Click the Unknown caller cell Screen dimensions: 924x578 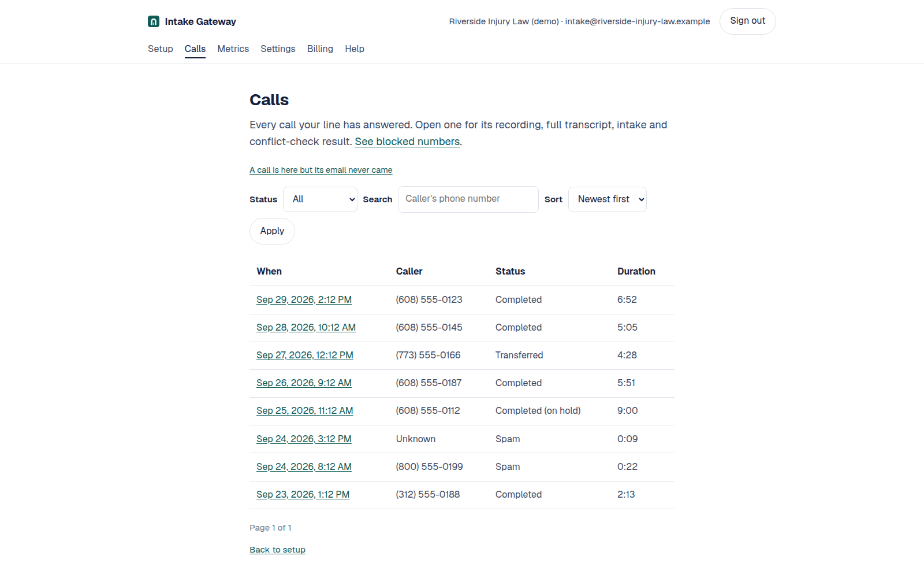pos(416,439)
